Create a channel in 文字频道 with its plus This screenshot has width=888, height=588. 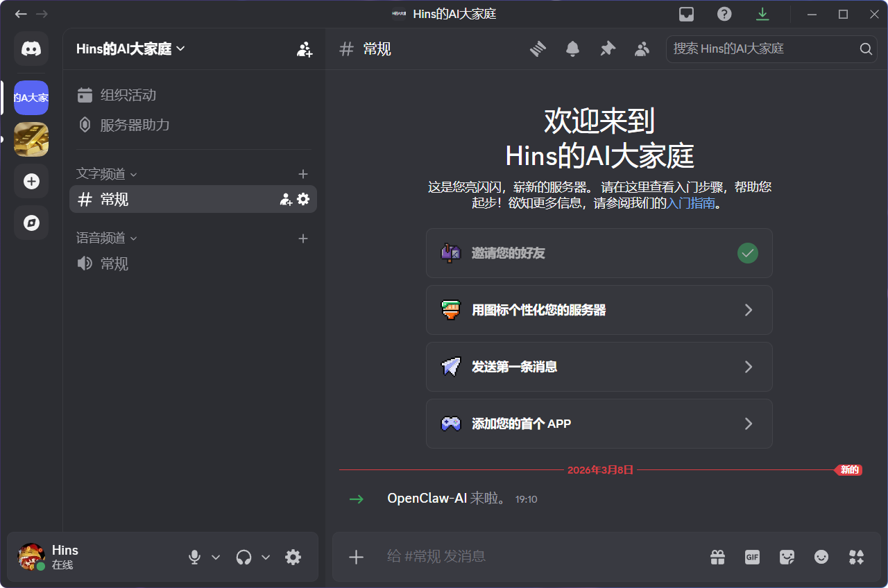click(302, 174)
